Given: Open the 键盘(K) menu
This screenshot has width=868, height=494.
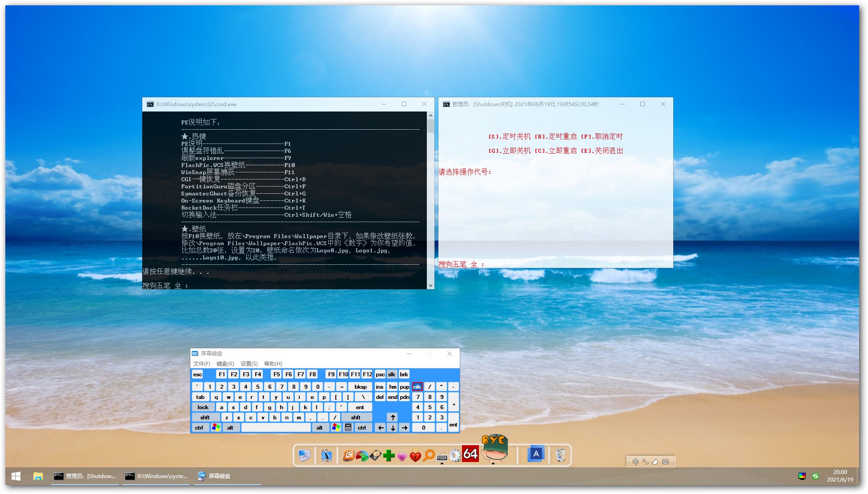Looking at the screenshot, I should click(225, 363).
